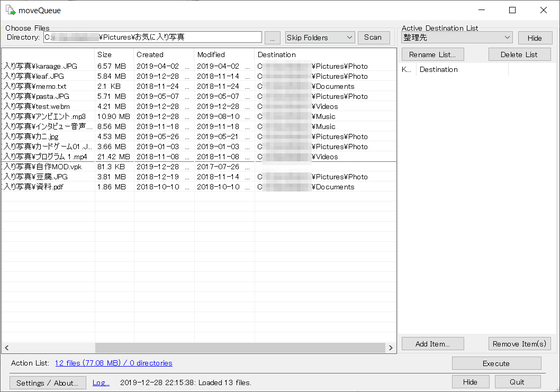Select the pasta.JPG file row
The image size is (560, 392).
click(x=199, y=96)
